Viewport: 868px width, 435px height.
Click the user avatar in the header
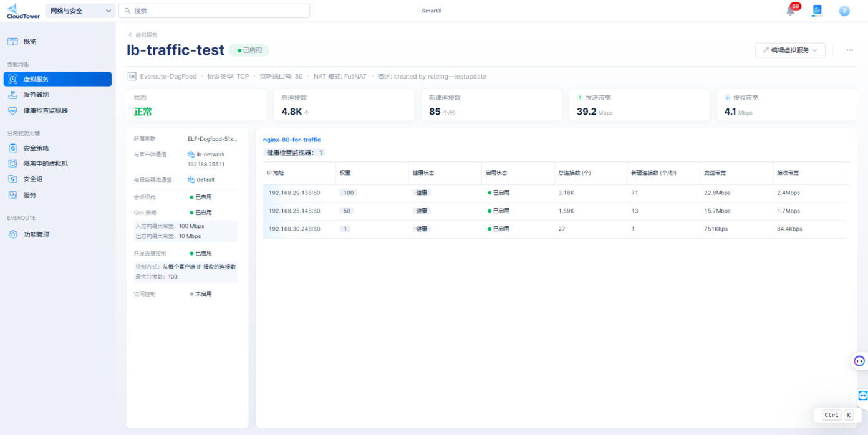[844, 11]
